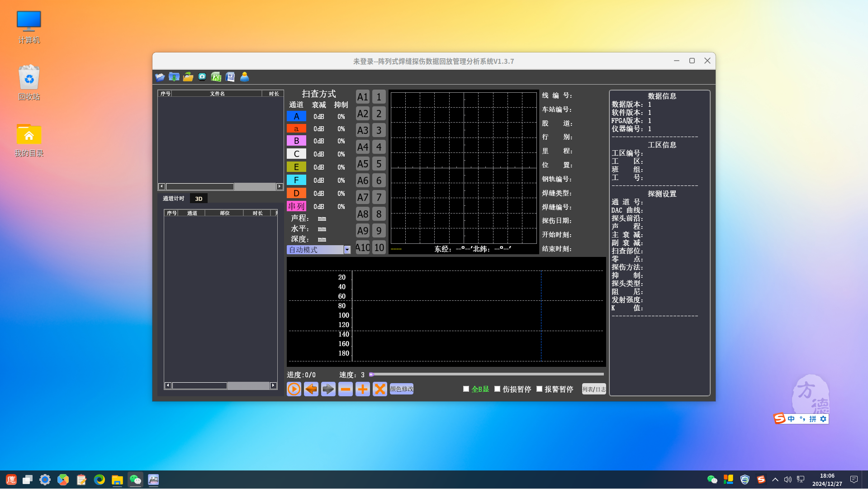Toggle 伤损暂停 checkbox
Image resolution: width=868 pixels, height=489 pixels.
497,389
